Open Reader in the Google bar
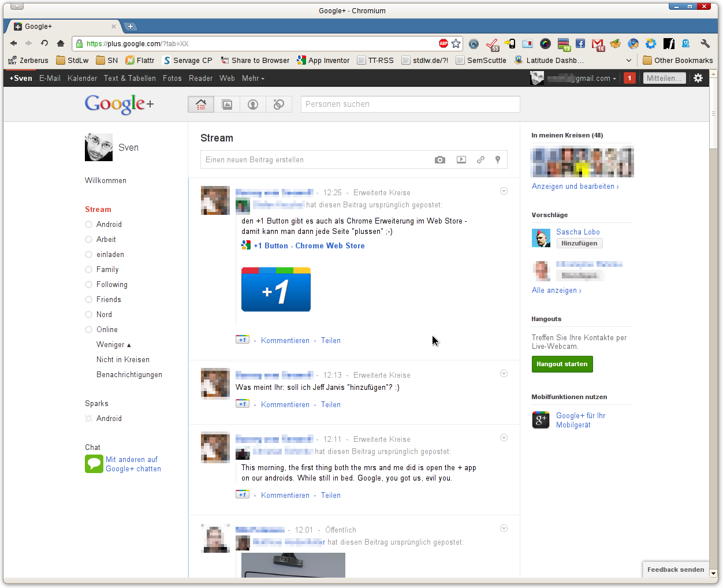The height and width of the screenshot is (588, 723). point(201,79)
